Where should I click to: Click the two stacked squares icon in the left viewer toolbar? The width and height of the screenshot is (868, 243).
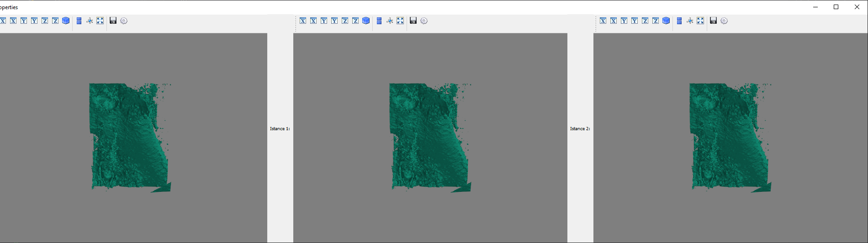pyautogui.click(x=79, y=21)
